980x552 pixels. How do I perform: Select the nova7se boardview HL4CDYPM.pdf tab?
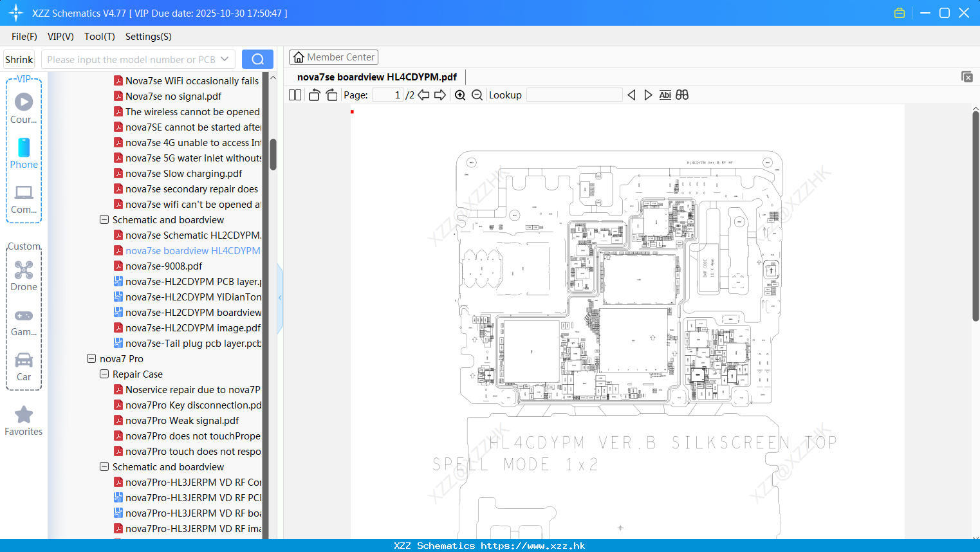[x=377, y=77]
